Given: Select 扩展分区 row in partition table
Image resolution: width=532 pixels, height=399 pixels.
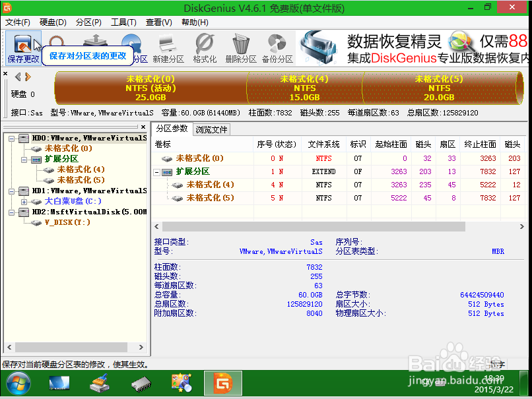Looking at the screenshot, I should pos(338,171).
